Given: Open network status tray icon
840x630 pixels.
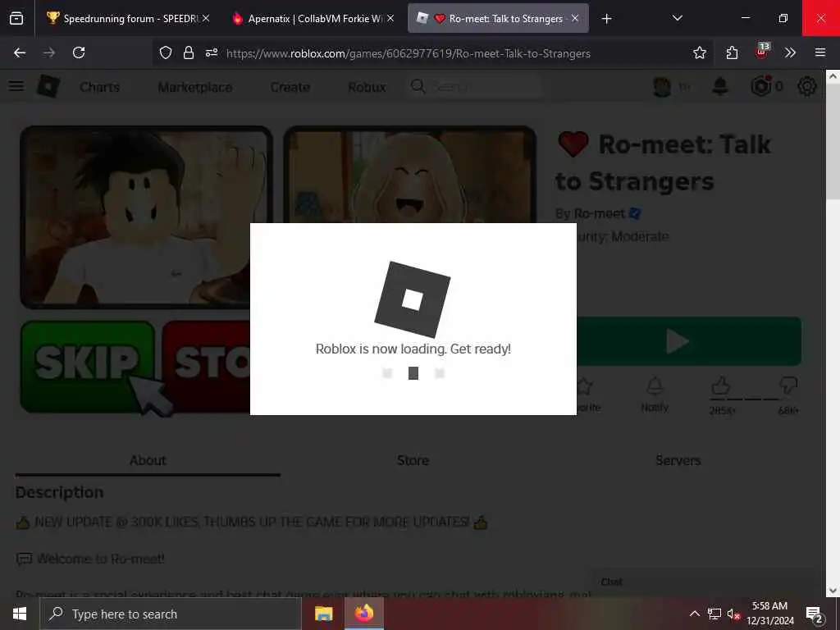Looking at the screenshot, I should [x=714, y=614].
